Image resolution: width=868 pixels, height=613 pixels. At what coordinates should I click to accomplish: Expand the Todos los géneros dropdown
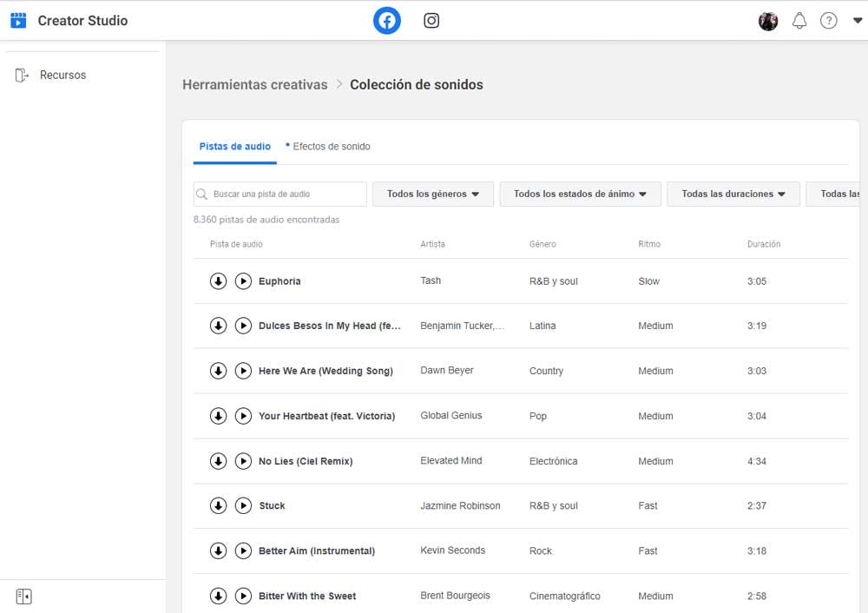[433, 194]
